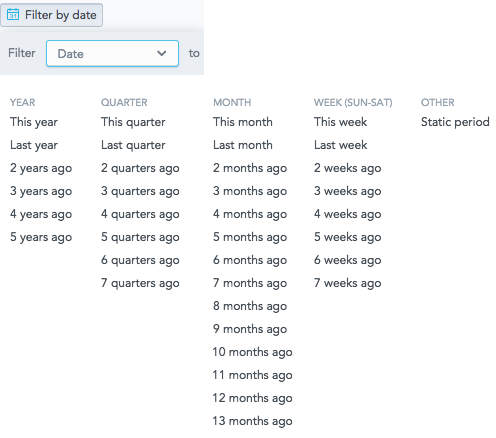This screenshot has width=496, height=438.
Task: Choose 3 weeks ago
Action: coord(347,191)
